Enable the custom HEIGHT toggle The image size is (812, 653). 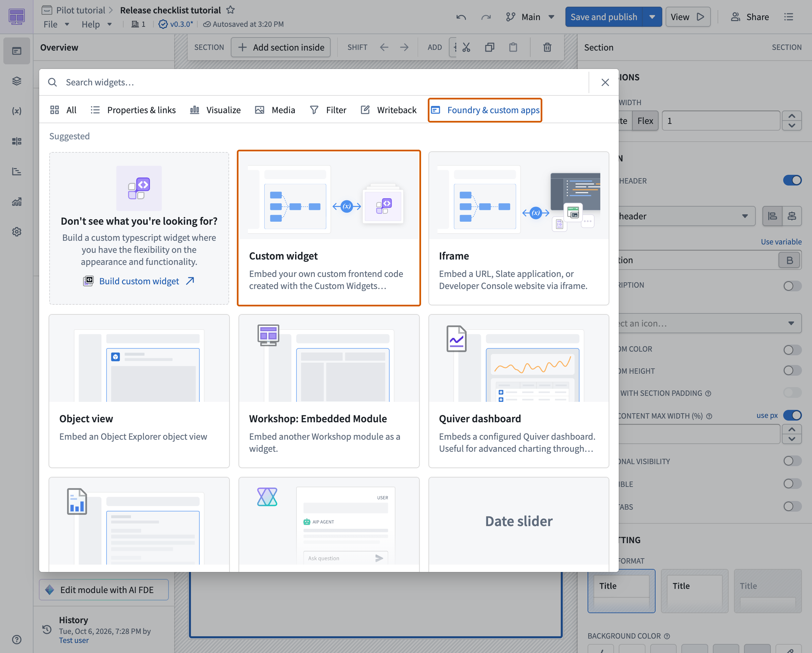[792, 371]
